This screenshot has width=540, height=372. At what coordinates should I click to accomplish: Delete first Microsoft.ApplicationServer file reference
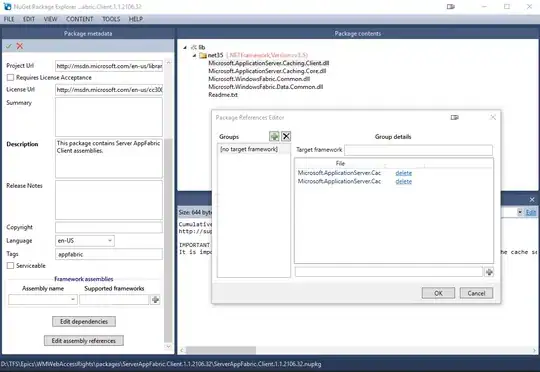[x=404, y=173]
